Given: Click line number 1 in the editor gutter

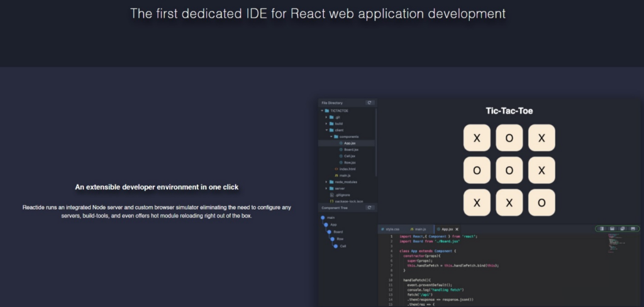Looking at the screenshot, I should tap(391, 237).
